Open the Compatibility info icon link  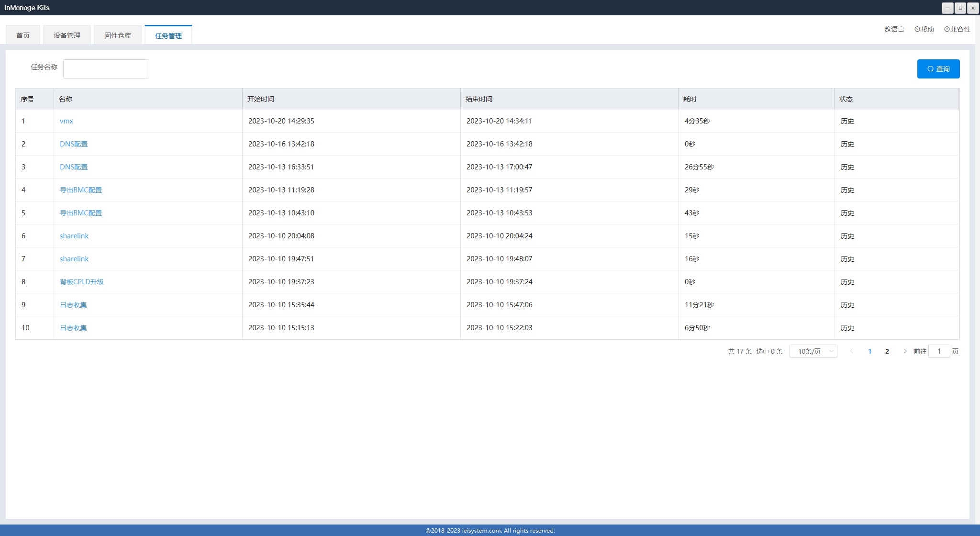(957, 29)
